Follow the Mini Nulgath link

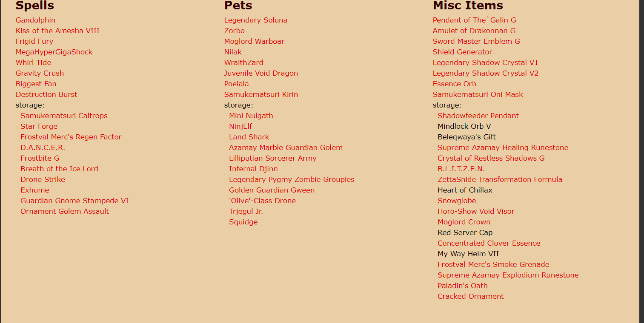click(x=251, y=116)
